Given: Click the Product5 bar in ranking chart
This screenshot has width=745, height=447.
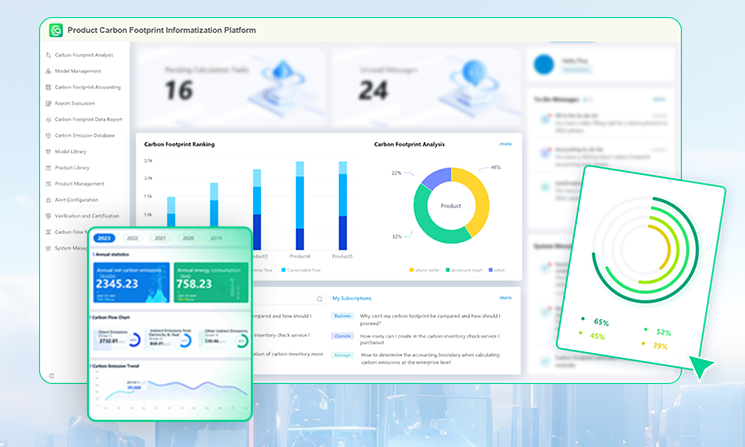Looking at the screenshot, I should (343, 206).
